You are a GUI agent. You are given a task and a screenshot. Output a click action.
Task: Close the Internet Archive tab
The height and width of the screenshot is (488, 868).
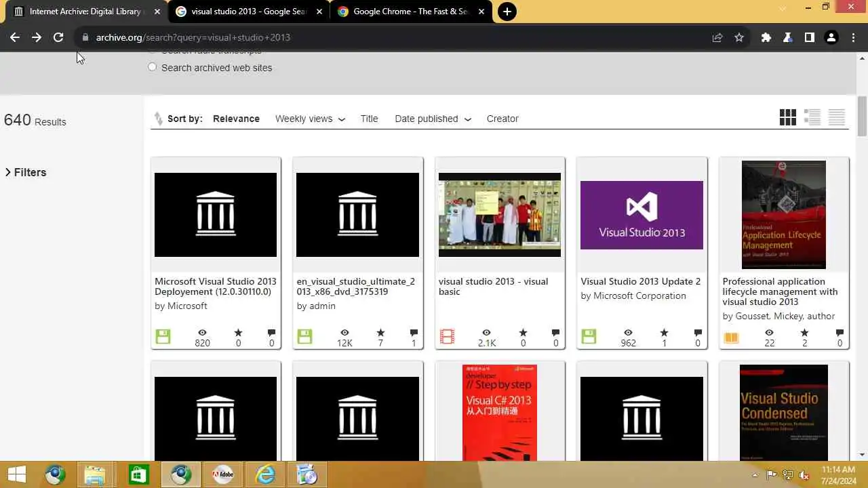157,12
